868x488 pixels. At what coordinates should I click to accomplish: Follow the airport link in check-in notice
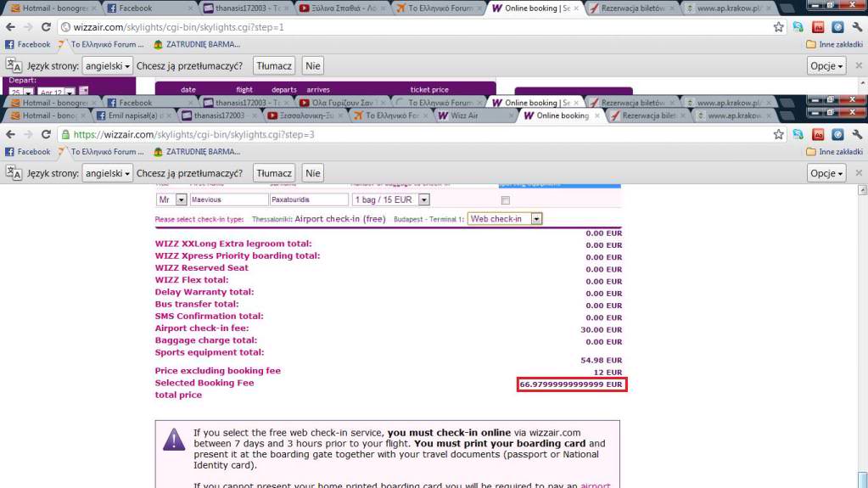point(595,485)
